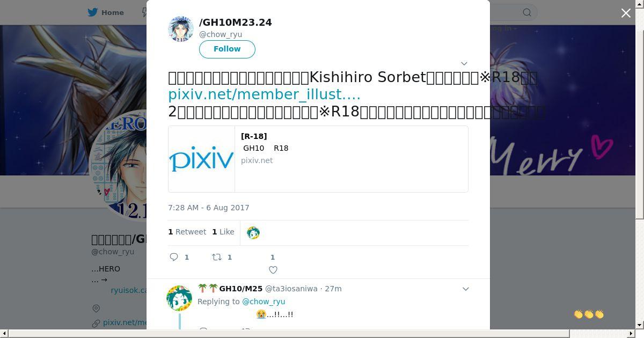644x338 pixels.
Task: Open chow_ryu's avatar in the tweet header
Action: pyautogui.click(x=181, y=29)
